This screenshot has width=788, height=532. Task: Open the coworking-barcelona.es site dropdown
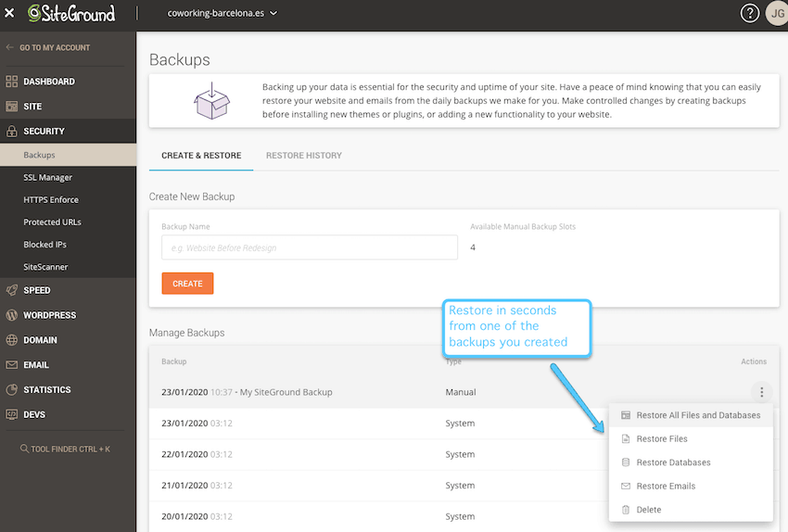coord(222,13)
